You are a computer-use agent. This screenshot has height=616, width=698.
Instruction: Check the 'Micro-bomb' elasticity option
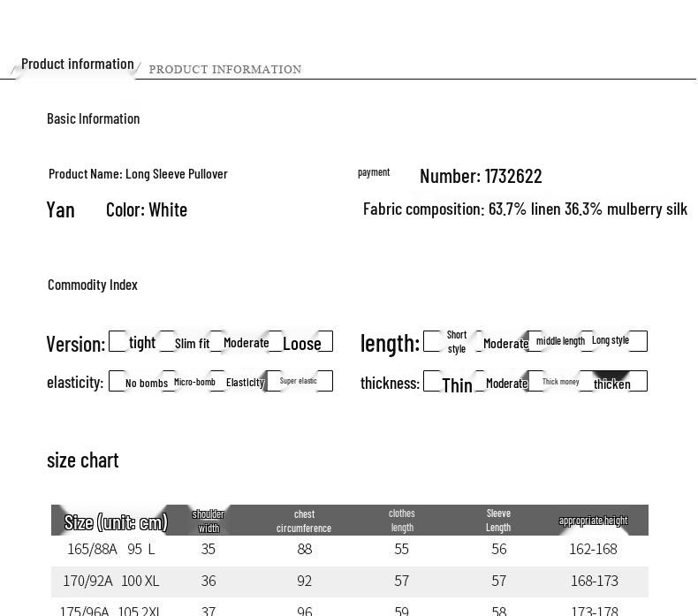(168, 382)
